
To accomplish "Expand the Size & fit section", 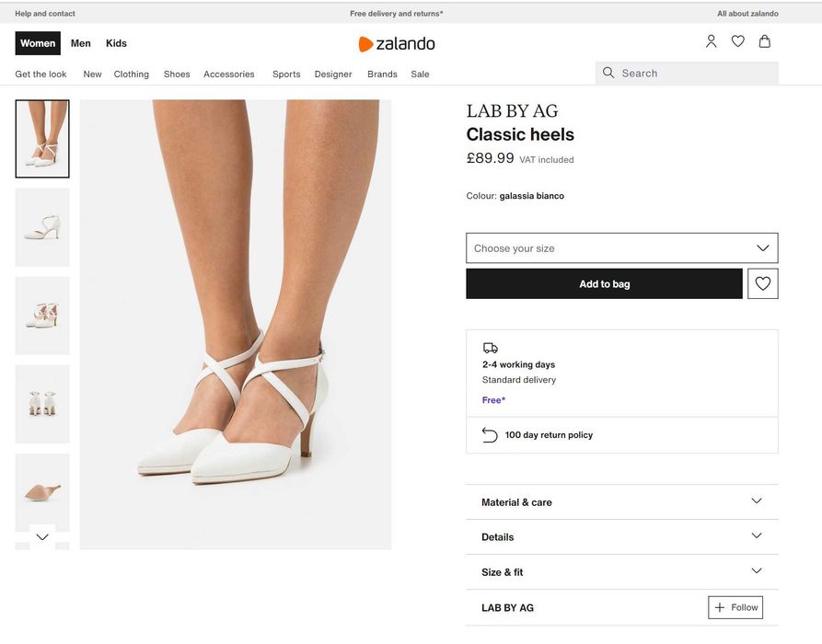I will [x=621, y=571].
